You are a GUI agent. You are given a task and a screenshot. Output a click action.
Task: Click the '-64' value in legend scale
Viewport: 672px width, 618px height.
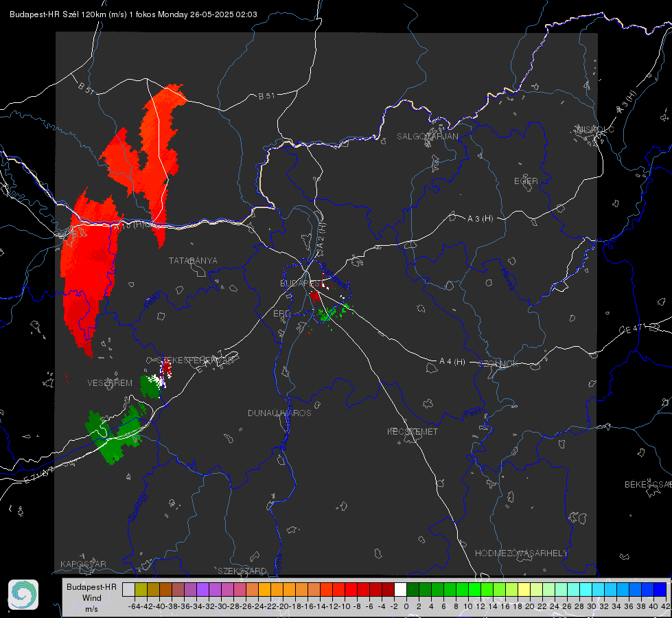point(134,606)
